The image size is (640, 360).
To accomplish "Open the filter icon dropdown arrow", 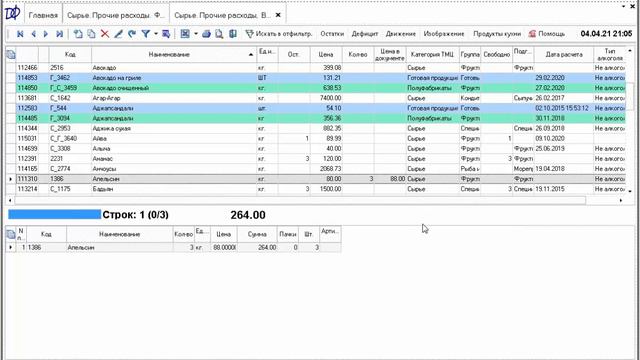I will 156,34.
